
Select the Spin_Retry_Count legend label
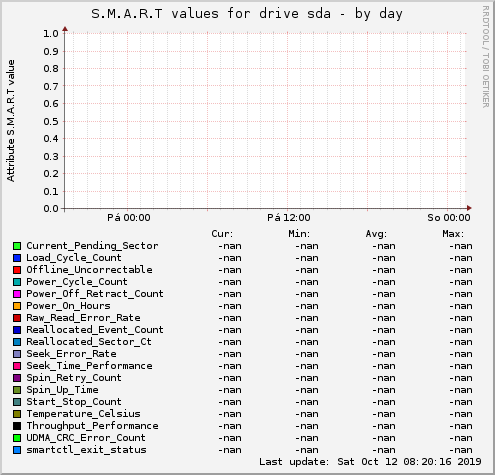pos(74,378)
